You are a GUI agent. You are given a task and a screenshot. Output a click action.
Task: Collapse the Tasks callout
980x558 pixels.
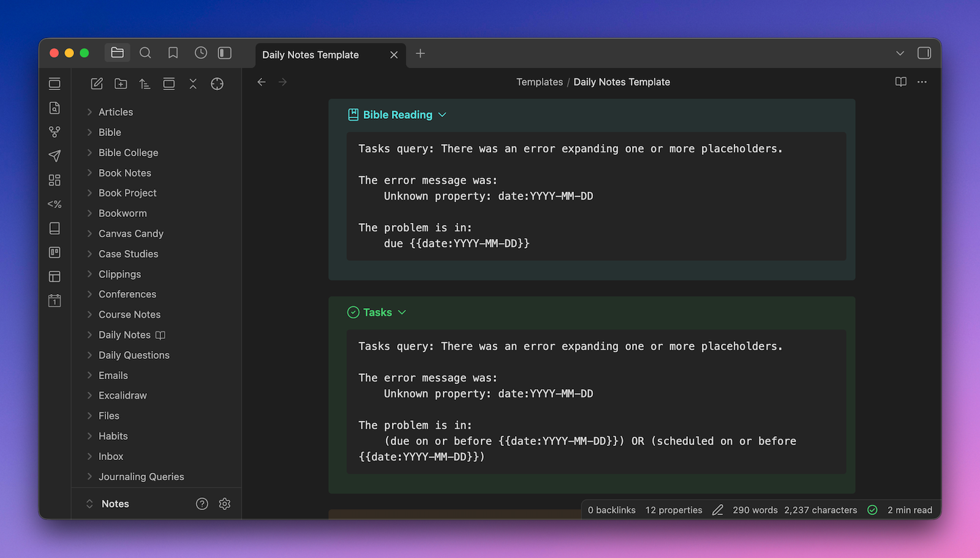pos(402,312)
